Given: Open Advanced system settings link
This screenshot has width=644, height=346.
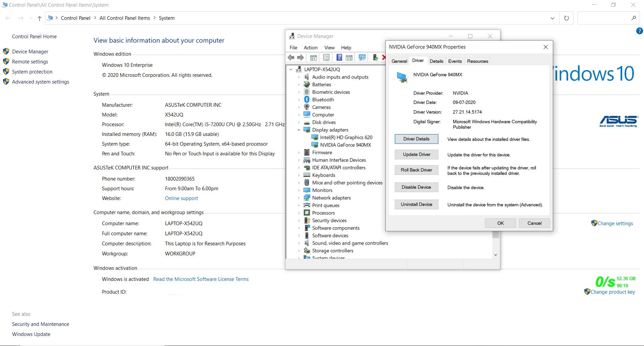Looking at the screenshot, I should 41,82.
